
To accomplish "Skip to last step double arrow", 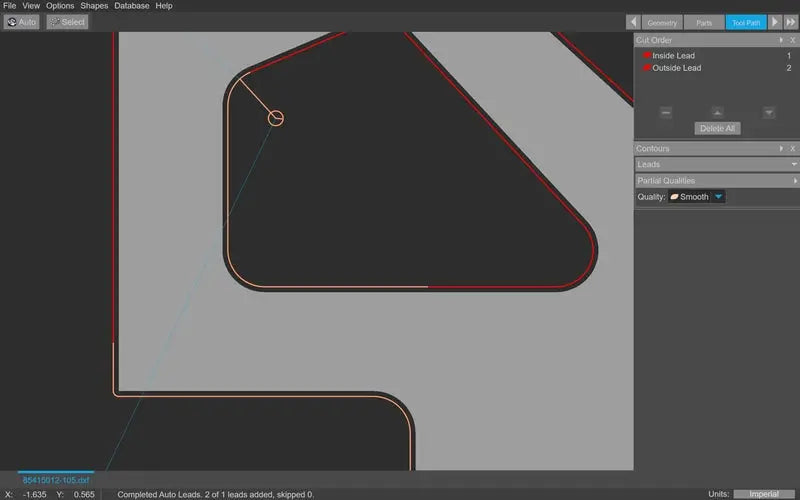I will (791, 22).
